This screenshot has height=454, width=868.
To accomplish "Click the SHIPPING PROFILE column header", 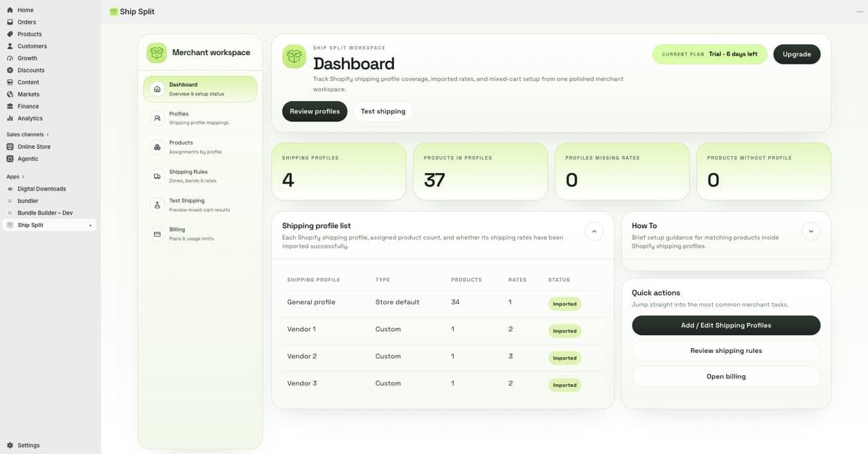I will point(313,280).
